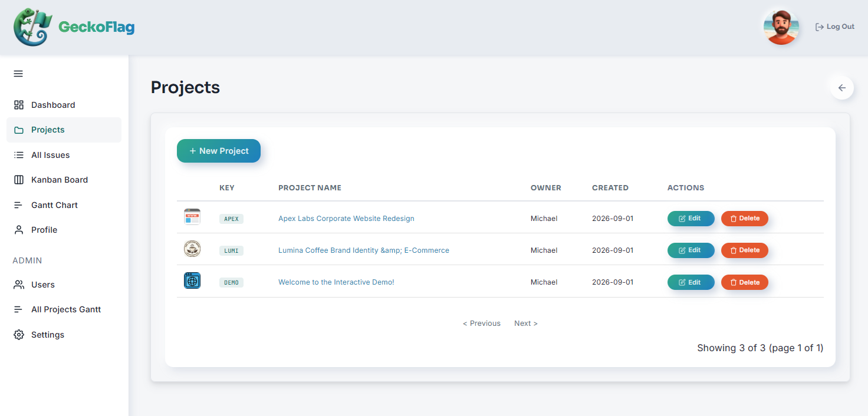The height and width of the screenshot is (416, 868).
Task: Click the Lumina Coffee project logo
Action: coord(192,249)
